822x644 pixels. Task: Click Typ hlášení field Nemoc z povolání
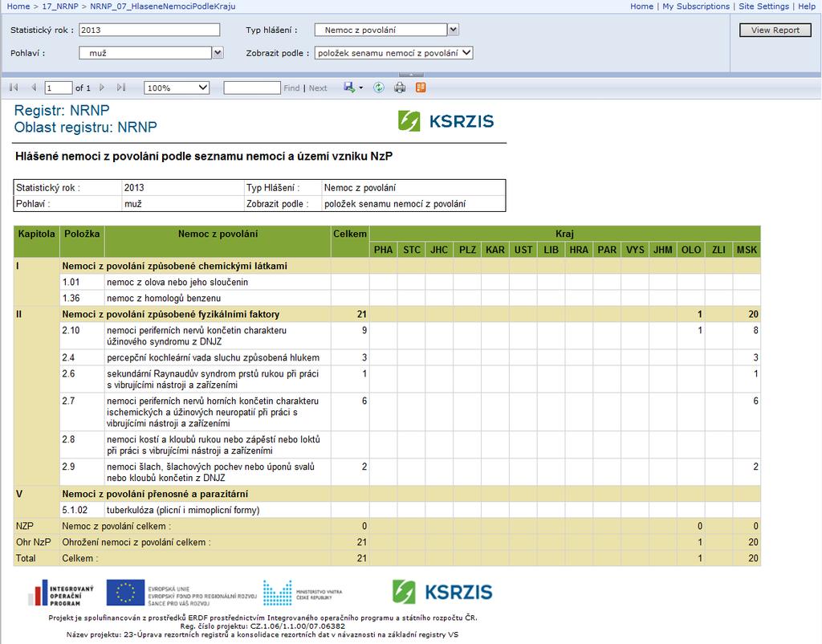[x=380, y=30]
